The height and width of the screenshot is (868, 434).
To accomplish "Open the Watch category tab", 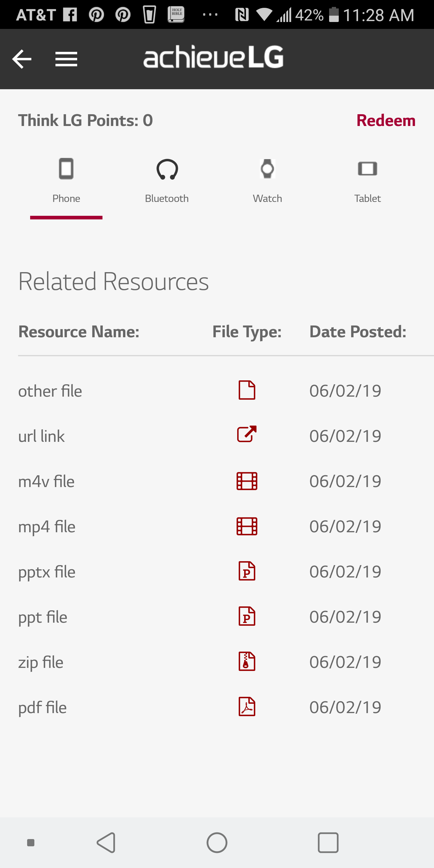I will coord(267,180).
